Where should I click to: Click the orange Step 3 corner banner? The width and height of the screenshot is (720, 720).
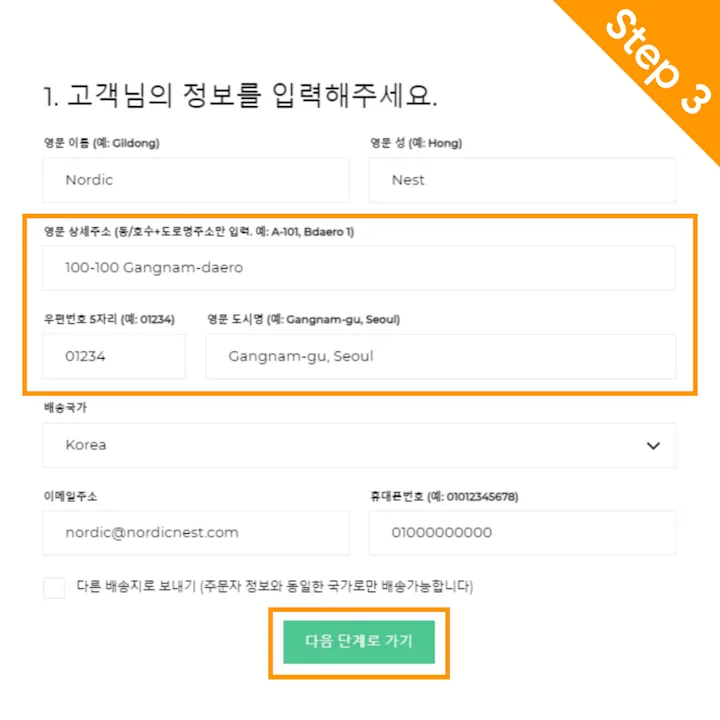tap(660, 62)
